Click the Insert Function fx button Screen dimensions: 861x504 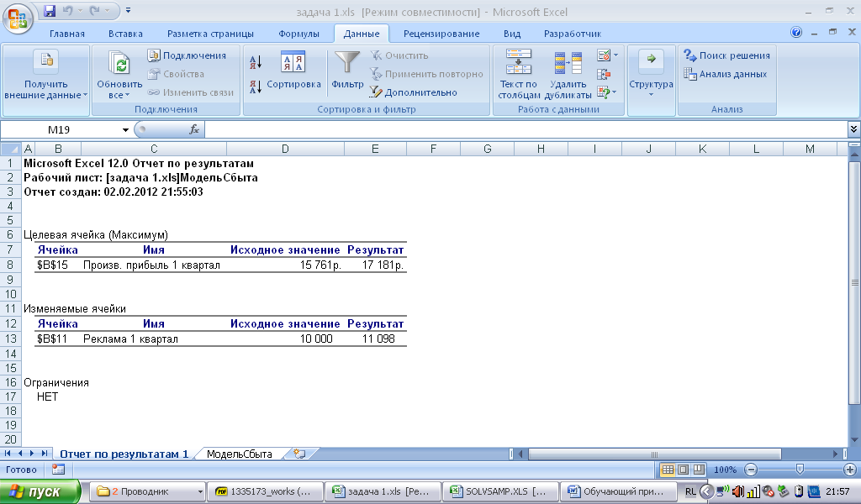tap(194, 130)
